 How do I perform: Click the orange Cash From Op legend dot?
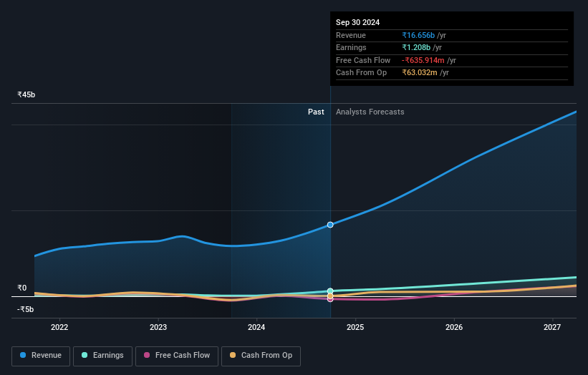pos(233,355)
